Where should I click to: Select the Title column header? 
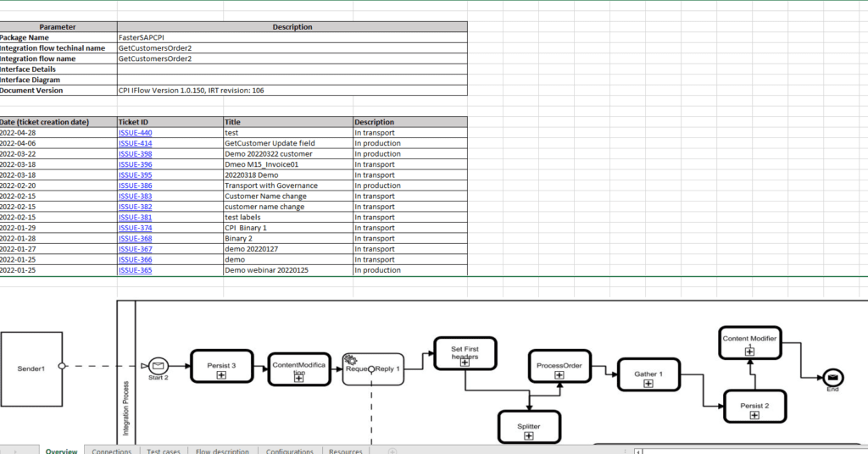click(x=288, y=122)
